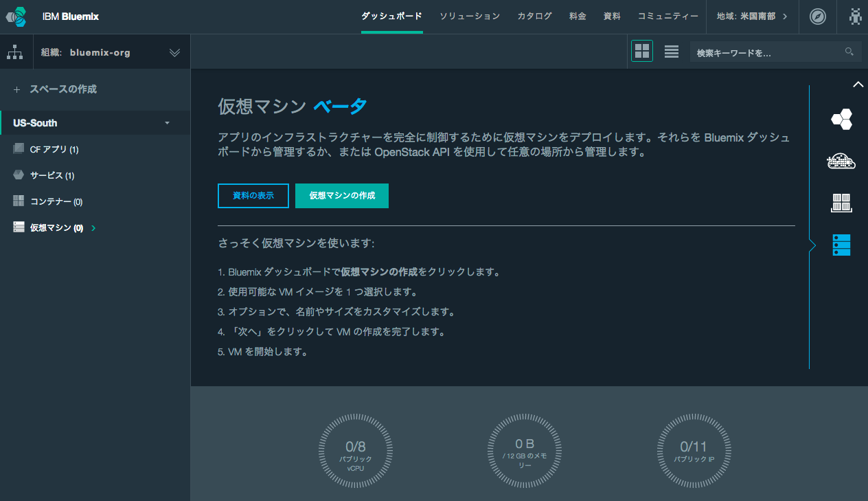Image resolution: width=868 pixels, height=501 pixels.
Task: Expand 仮想マシン (0) with the green chevron
Action: [93, 227]
